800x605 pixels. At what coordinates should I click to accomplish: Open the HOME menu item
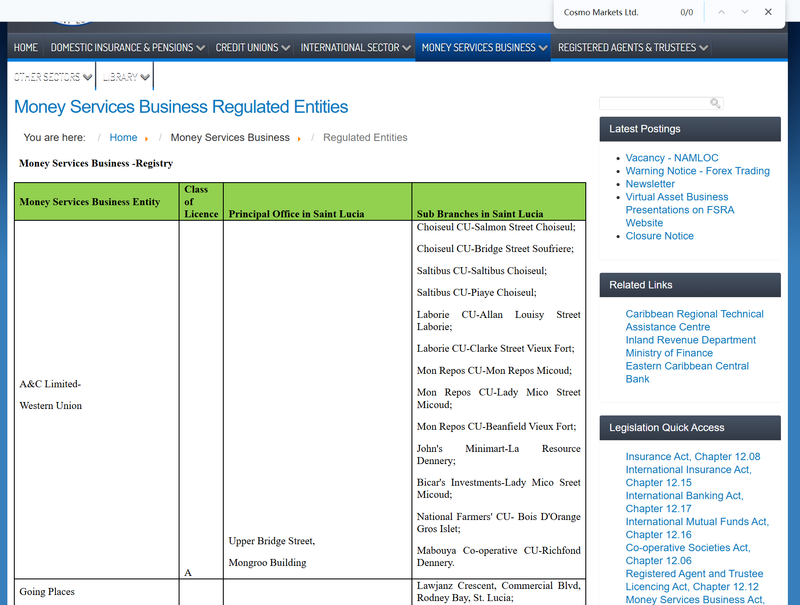[26, 47]
